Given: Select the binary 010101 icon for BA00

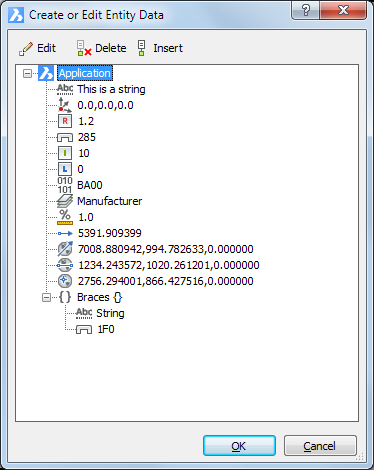Looking at the screenshot, I should (x=65, y=185).
